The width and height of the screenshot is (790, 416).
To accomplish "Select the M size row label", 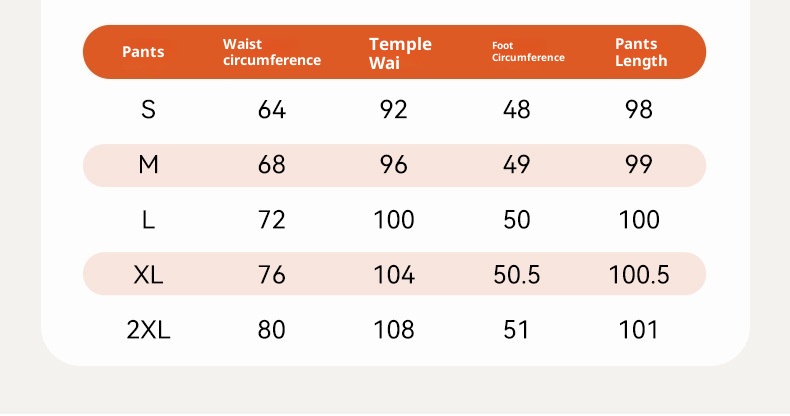I will coord(148,165).
